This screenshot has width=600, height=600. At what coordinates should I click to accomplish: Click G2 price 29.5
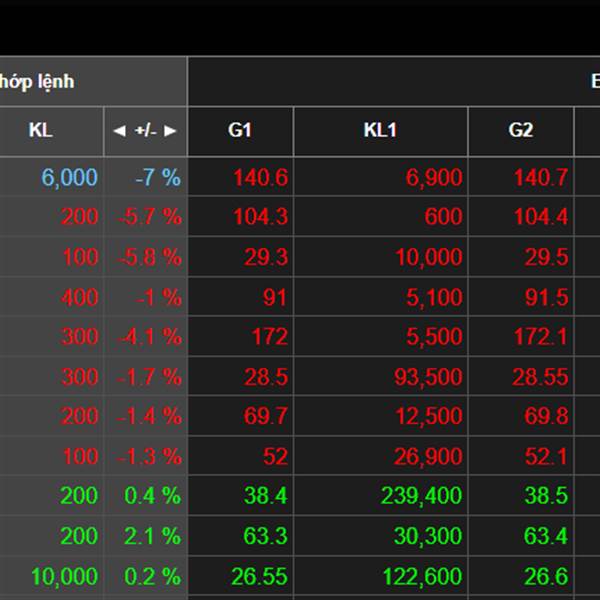[x=546, y=257]
